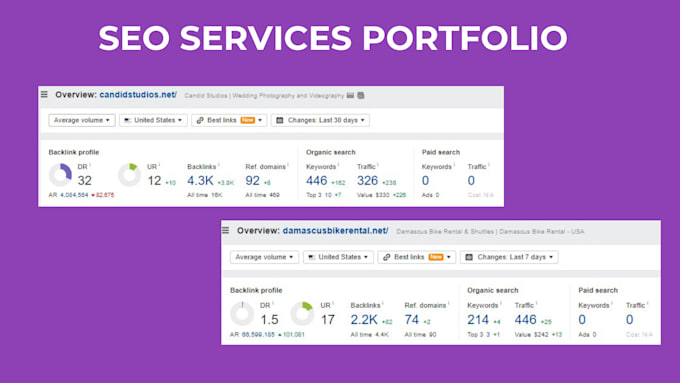Click the UR donut chart showing 12

point(129,175)
